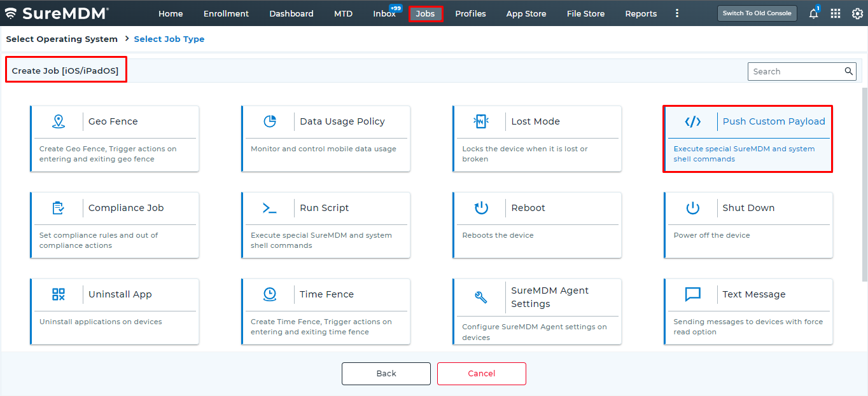
Task: Switch to the Profiles menu item
Action: (470, 13)
